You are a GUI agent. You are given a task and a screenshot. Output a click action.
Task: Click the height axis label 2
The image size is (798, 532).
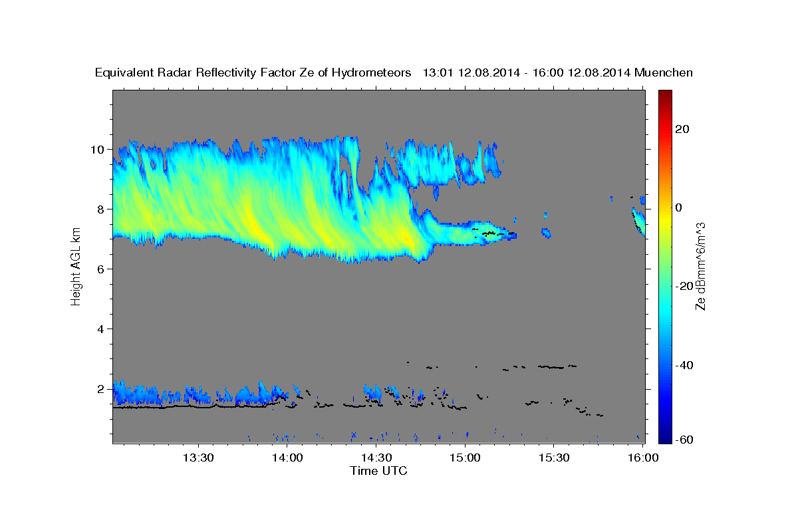click(x=102, y=389)
